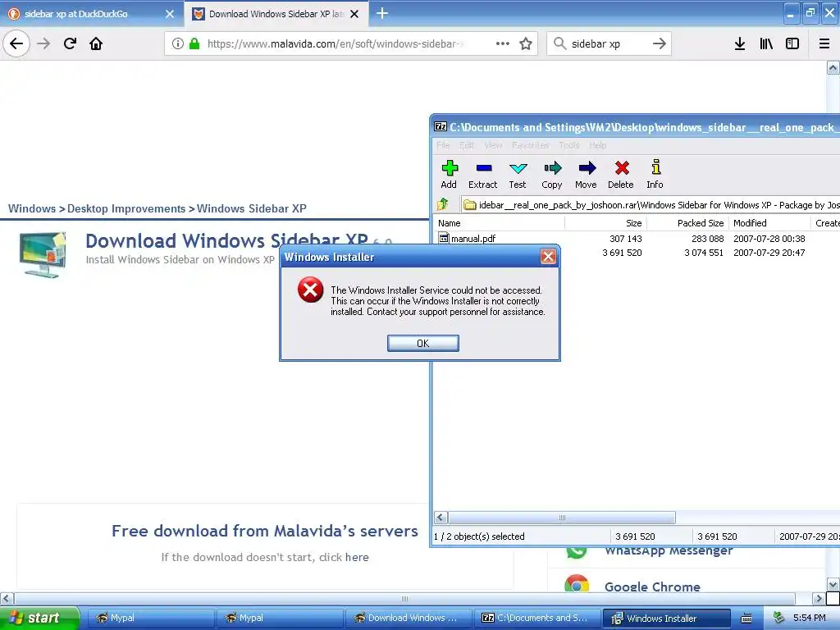Sort 7-Zip list by Packed Size column

tap(687, 223)
